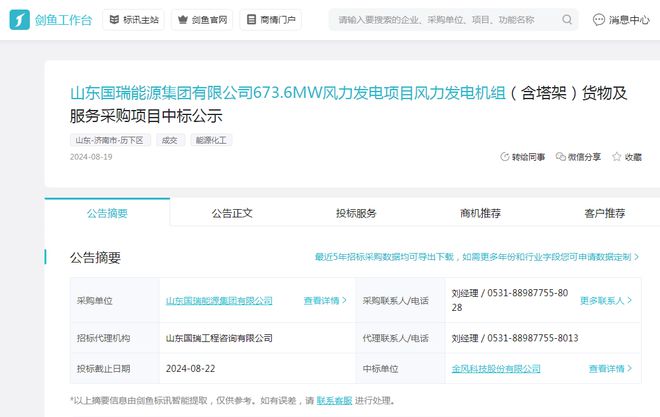
Task: Switch to 客户推荐 tab
Action: point(604,213)
